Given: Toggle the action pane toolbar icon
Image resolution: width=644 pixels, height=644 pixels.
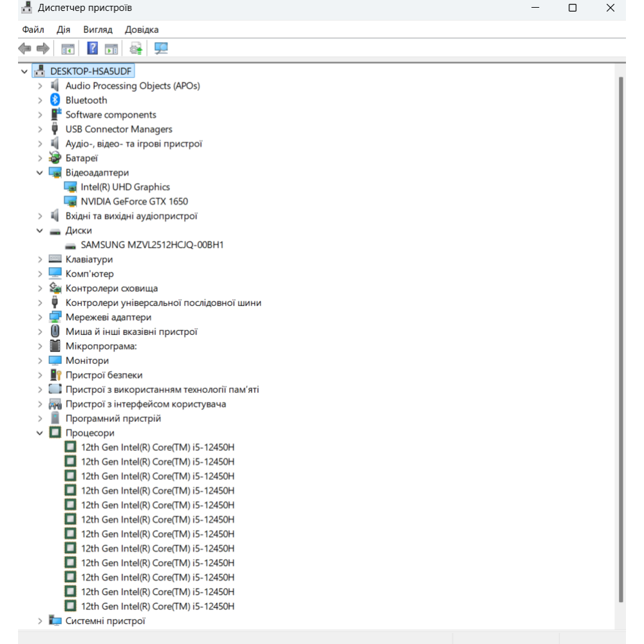Looking at the screenshot, I should click(111, 48).
